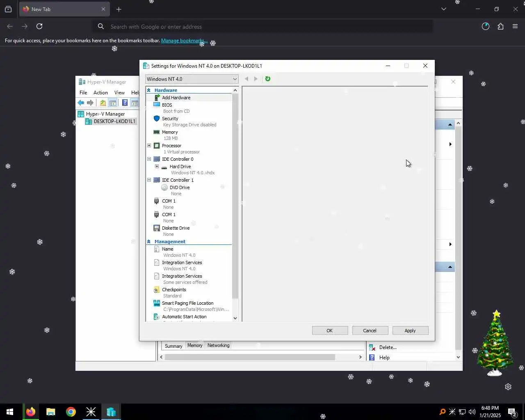Viewport: 525px width, 420px height.
Task: Click the new tab plus button
Action: [x=119, y=9]
